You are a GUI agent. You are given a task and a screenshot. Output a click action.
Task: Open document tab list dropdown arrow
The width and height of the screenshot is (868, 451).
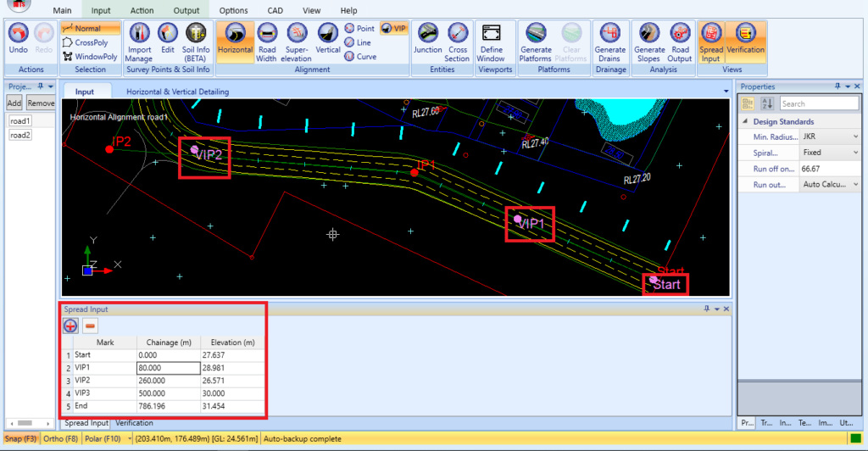tap(726, 92)
